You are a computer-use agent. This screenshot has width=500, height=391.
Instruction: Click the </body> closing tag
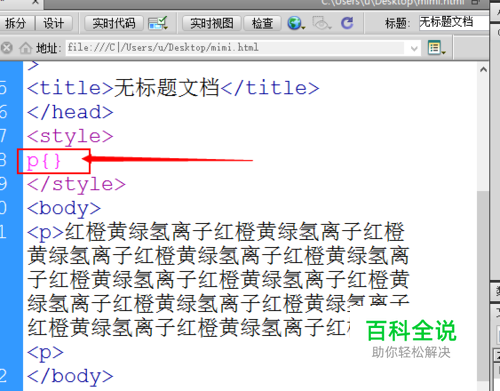70,376
